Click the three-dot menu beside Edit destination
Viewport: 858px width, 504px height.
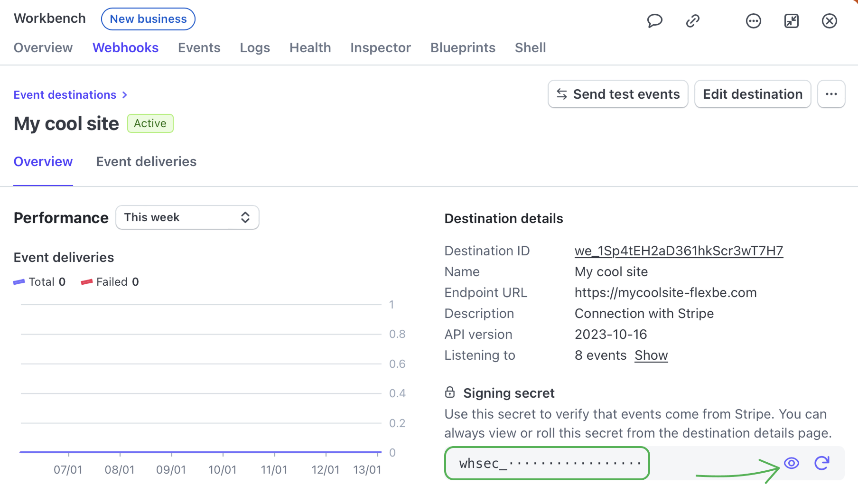831,94
